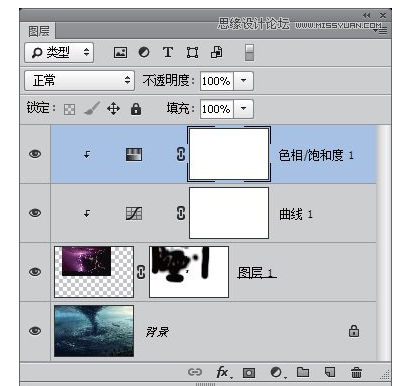Image resolution: width=411 pixels, height=386 pixels.
Task: Filter layers by pixel image type
Action: tap(120, 52)
